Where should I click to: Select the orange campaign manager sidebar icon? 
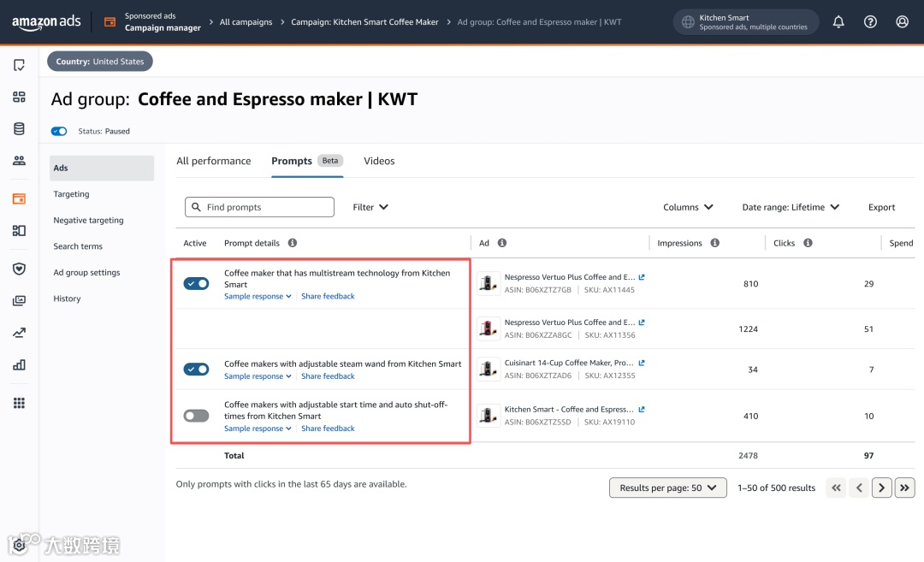tap(19, 198)
